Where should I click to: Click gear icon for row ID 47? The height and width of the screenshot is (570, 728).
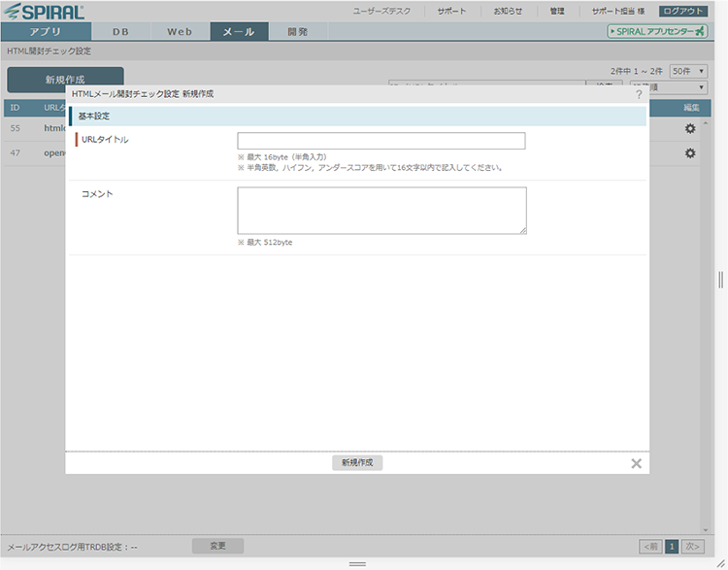coord(690,153)
